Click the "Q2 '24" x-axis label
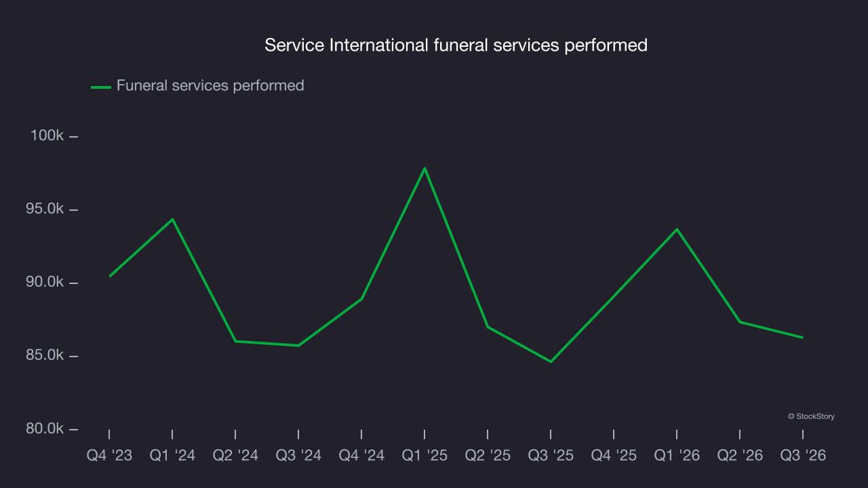868x488 pixels. 235,455
